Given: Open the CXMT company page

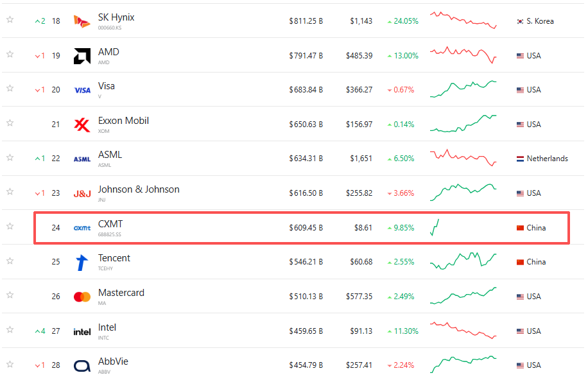Looking at the screenshot, I should (110, 224).
